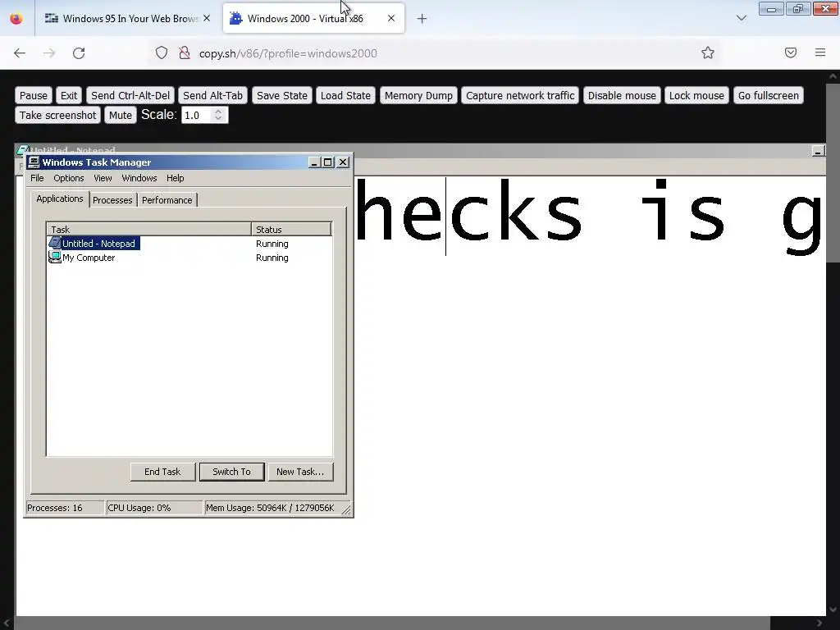Maximize the Windows Task Manager window
Screen dimensions: 840x630
328,162
